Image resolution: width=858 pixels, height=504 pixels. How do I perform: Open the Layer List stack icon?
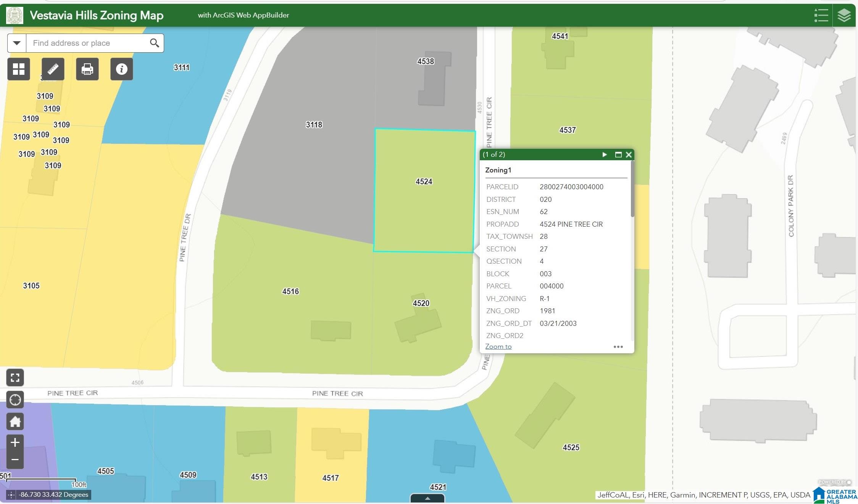844,16
